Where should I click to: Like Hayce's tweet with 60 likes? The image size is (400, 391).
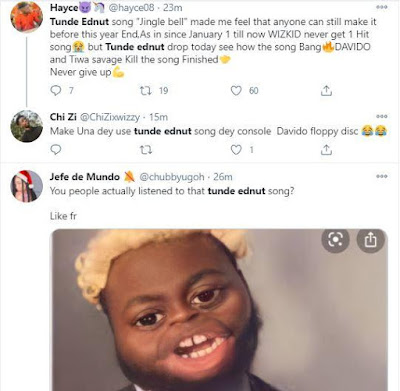236,91
